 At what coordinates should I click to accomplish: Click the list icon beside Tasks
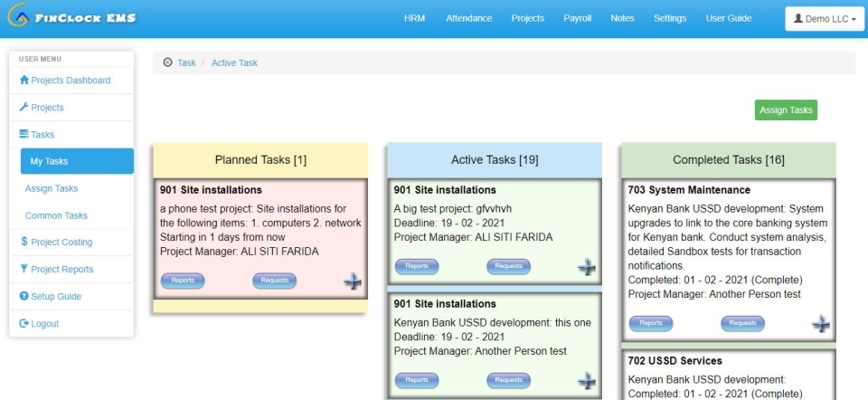24,134
